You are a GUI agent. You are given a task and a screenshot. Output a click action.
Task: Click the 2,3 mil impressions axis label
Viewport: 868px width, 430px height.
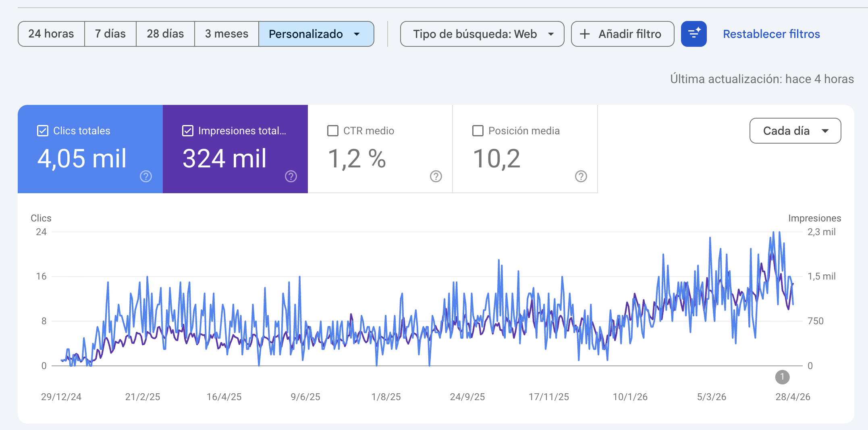coord(822,232)
